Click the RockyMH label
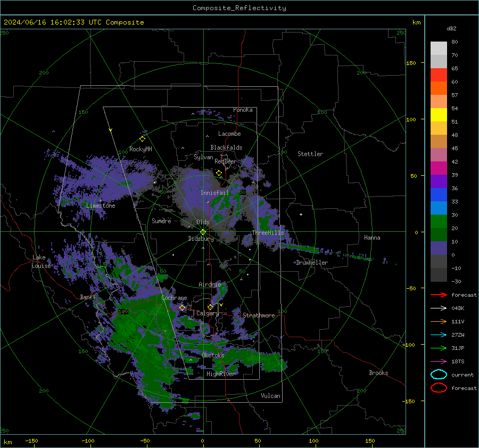This screenshot has width=479, height=448. click(141, 149)
